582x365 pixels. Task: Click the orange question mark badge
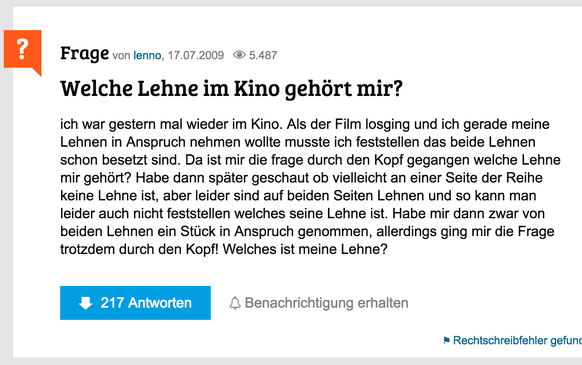coord(23,51)
